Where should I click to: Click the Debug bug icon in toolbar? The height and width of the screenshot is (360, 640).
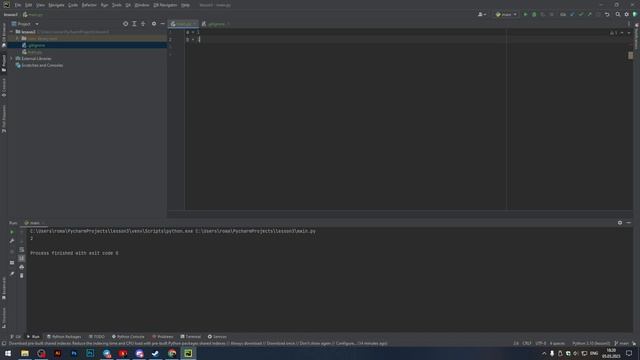[x=534, y=15]
